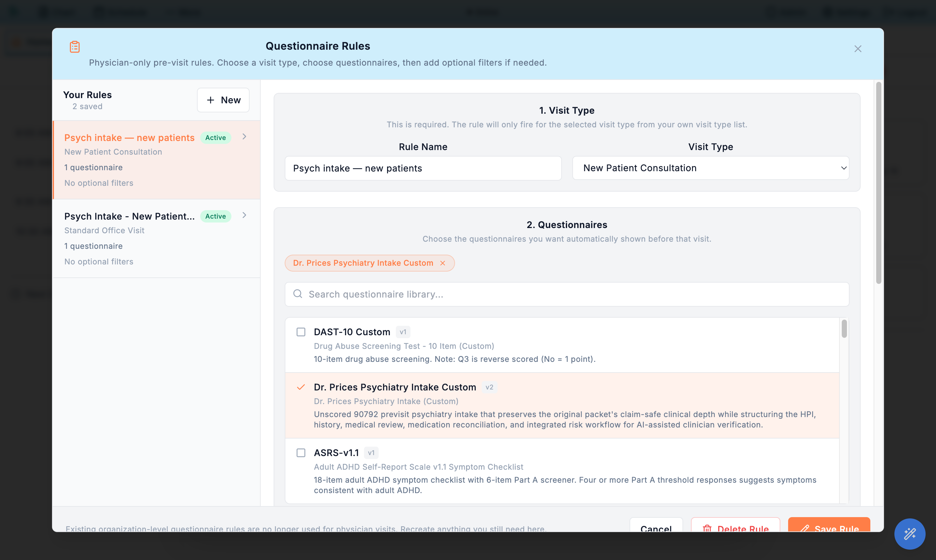The height and width of the screenshot is (560, 936).
Task: Open the Visit Type dropdown
Action: (x=710, y=168)
